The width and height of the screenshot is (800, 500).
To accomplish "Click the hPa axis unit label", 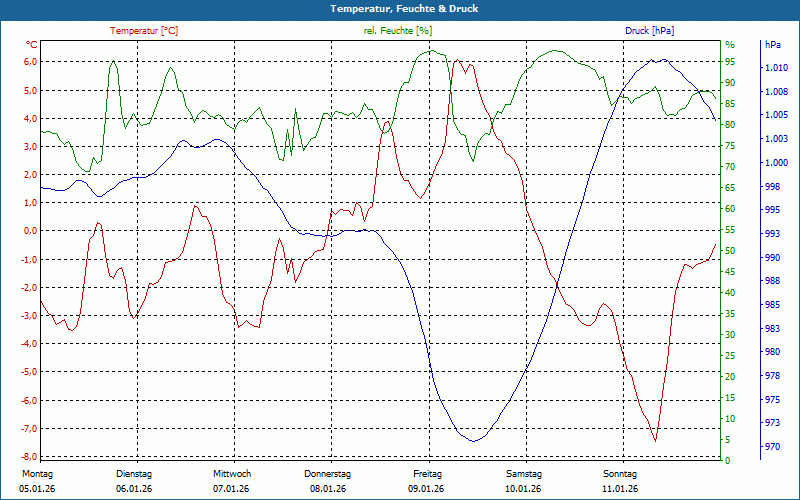I will 773,45.
